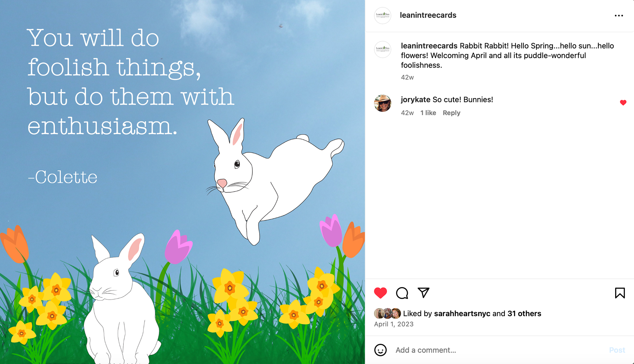Open the jorykate username link
This screenshot has height=364, width=634.
point(415,100)
